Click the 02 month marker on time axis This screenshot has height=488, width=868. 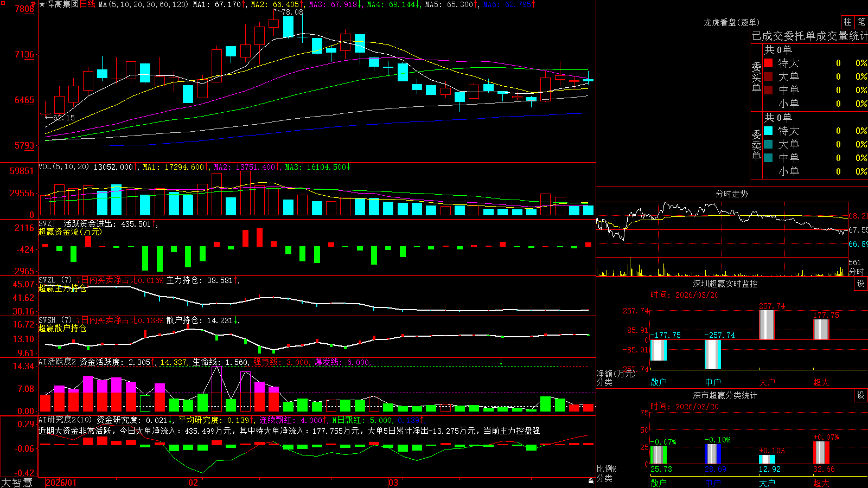point(193,483)
